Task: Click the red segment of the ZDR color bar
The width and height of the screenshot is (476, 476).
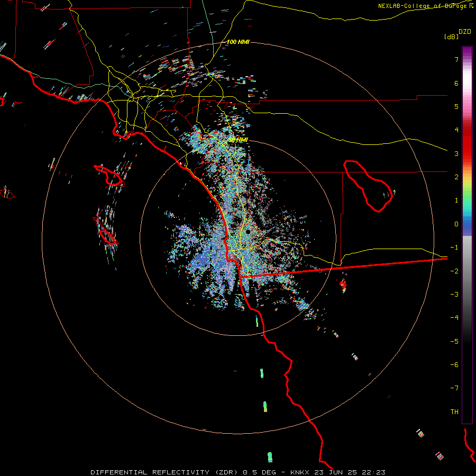Action: 467,143
